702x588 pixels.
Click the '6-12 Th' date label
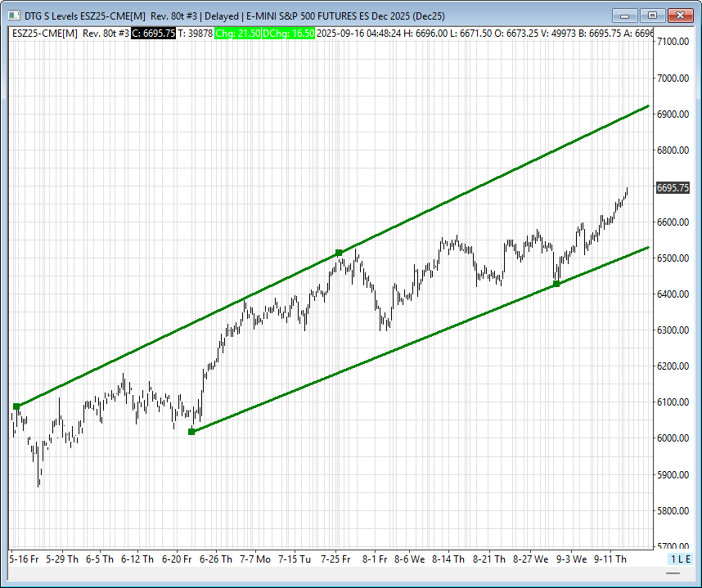click(x=137, y=559)
